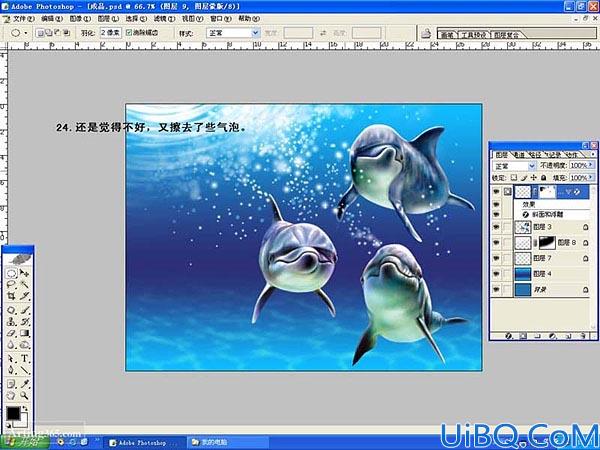Select the Clone Stamp tool
The height and width of the screenshot is (450, 600).
pyautogui.click(x=11, y=321)
